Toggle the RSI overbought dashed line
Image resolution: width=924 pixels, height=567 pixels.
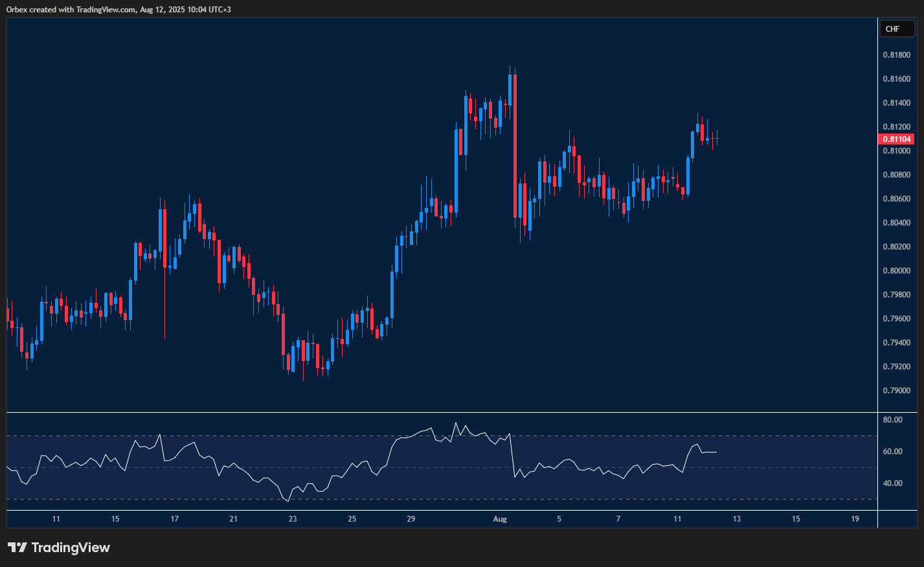point(389,435)
